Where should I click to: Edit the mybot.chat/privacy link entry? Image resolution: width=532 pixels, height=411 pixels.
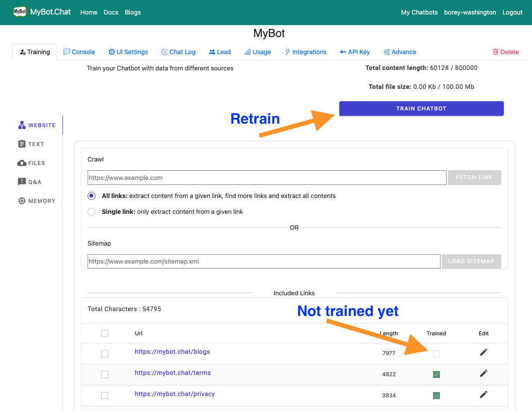click(x=483, y=394)
